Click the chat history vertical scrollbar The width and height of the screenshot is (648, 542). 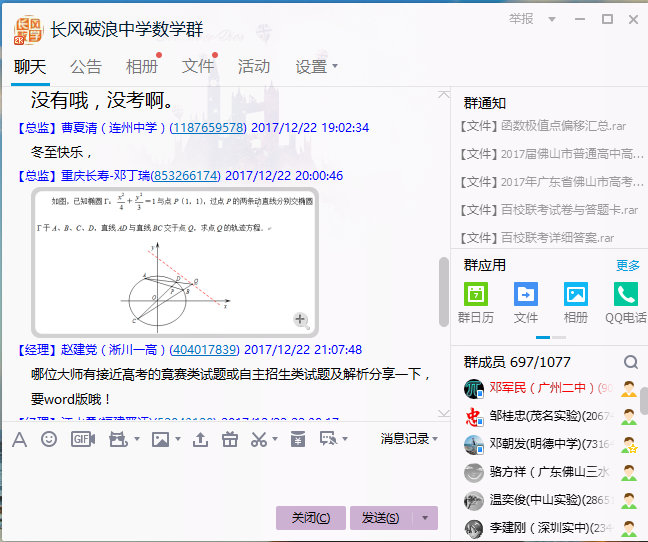point(444,290)
